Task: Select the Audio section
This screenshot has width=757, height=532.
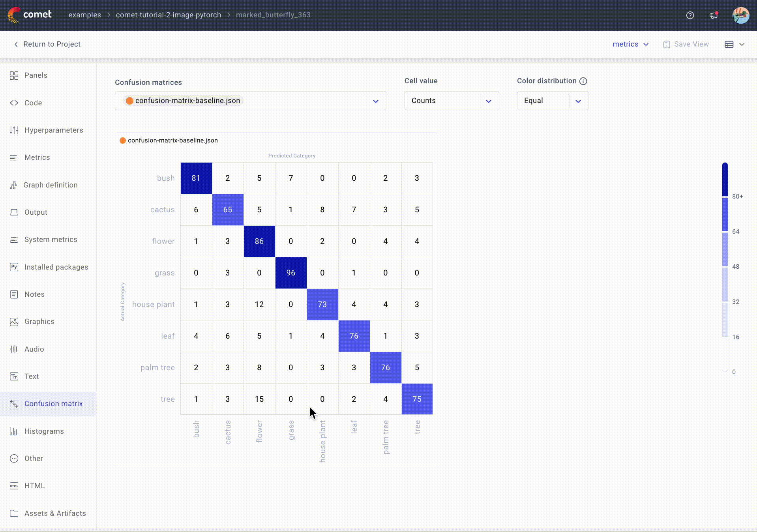Action: pyautogui.click(x=34, y=349)
